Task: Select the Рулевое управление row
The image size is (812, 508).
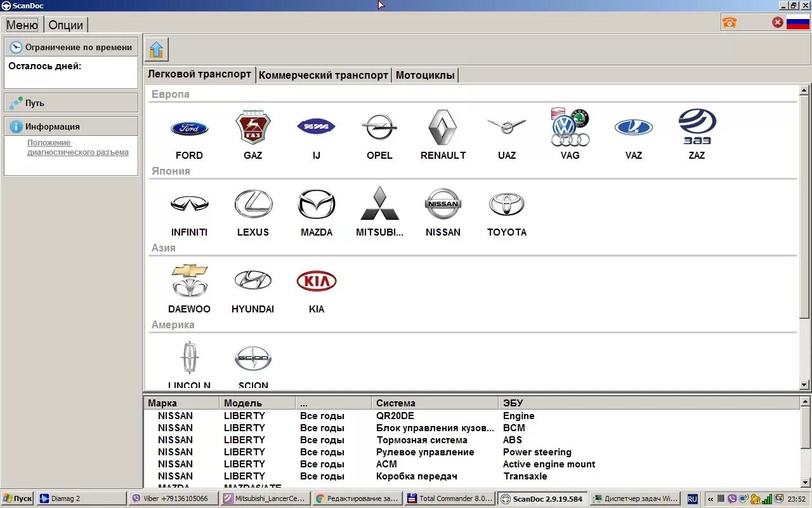Action: pyautogui.click(x=472, y=452)
